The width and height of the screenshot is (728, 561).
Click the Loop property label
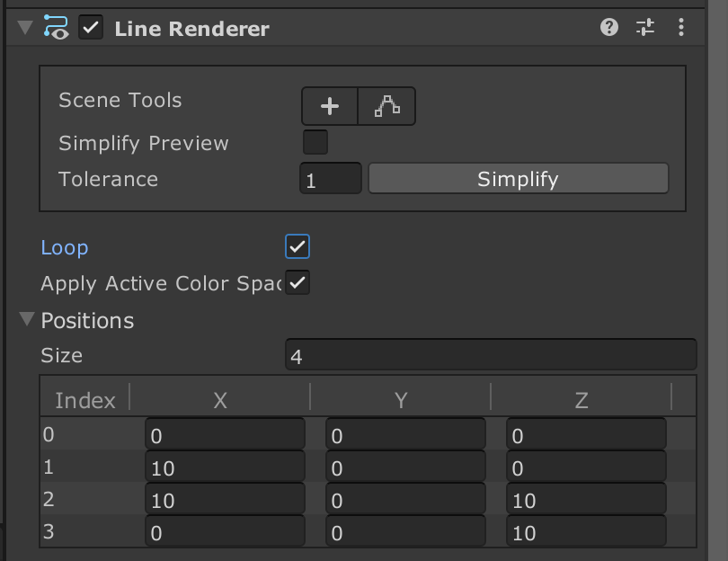click(x=65, y=247)
